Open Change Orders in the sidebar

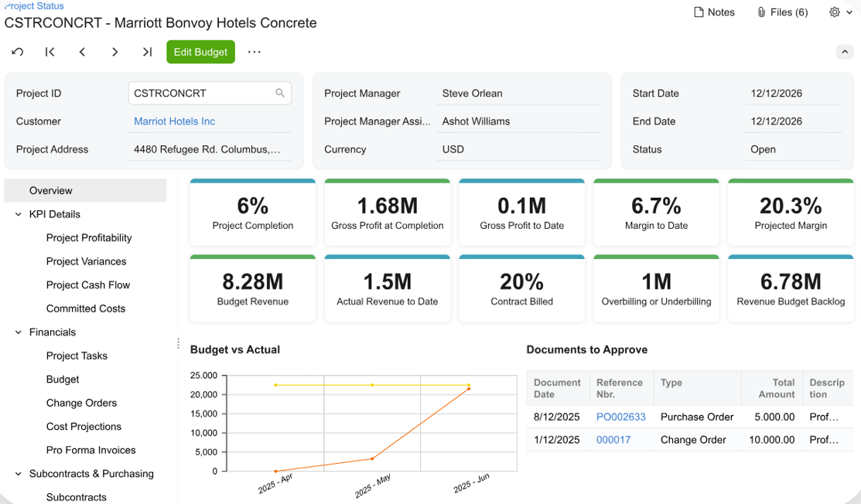[81, 403]
